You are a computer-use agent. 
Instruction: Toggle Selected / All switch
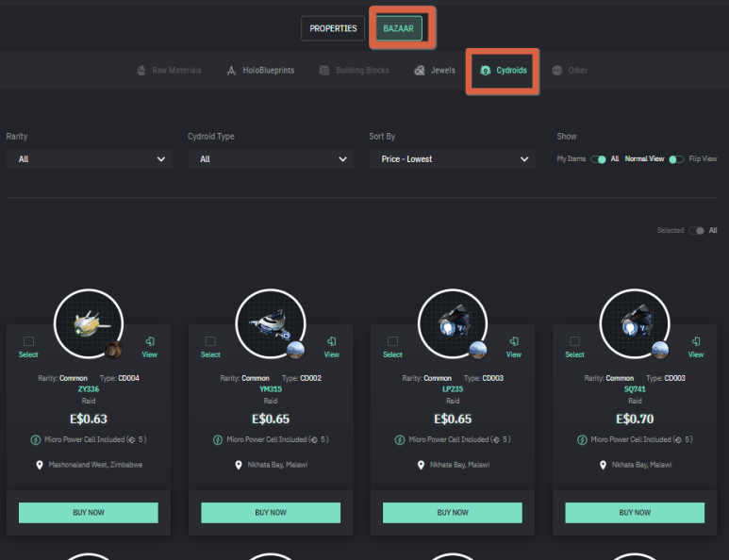[696, 231]
